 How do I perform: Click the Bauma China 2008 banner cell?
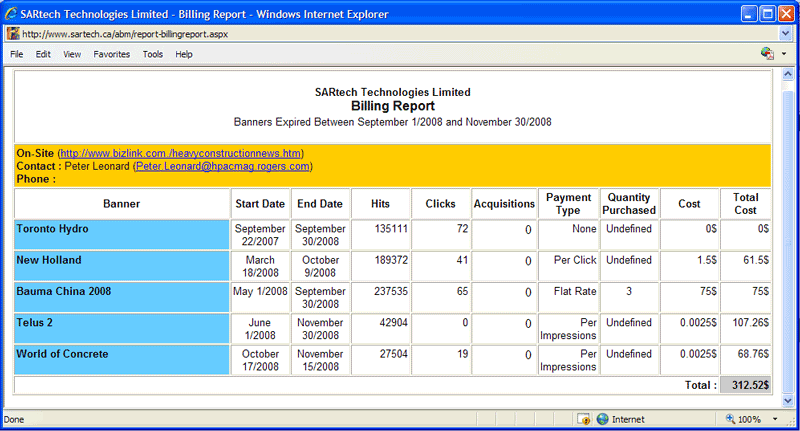122,297
